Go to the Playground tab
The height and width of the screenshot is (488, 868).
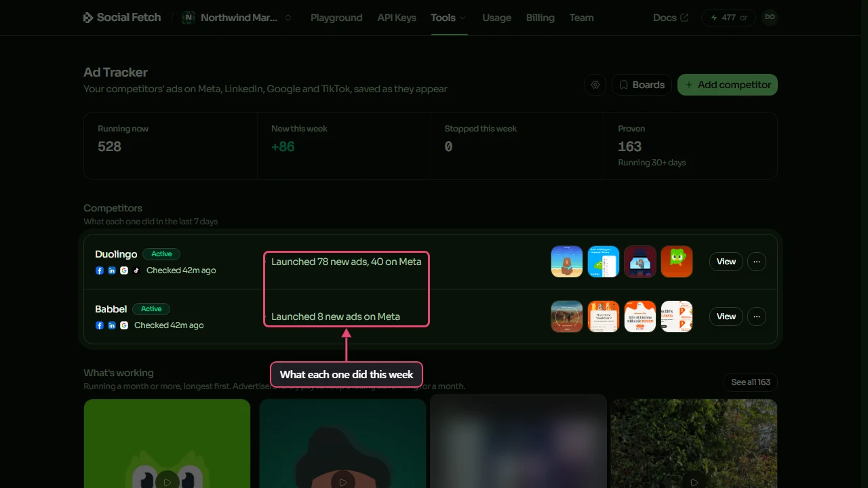click(336, 18)
